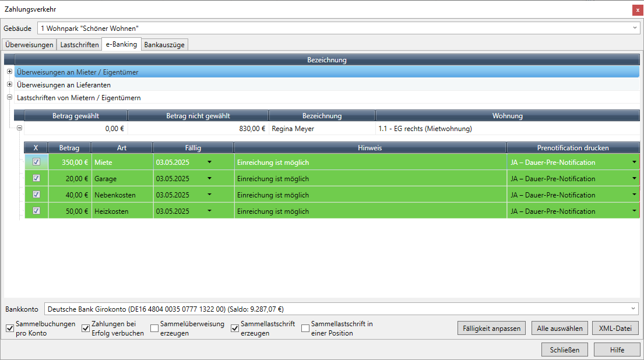Viewport: 644px width, 360px height.
Task: Click Alle auswählen button
Action: click(559, 329)
